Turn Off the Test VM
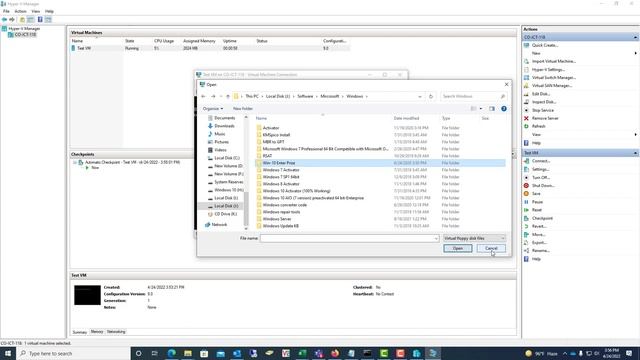Viewport: 640px width, 360px height. [541, 178]
